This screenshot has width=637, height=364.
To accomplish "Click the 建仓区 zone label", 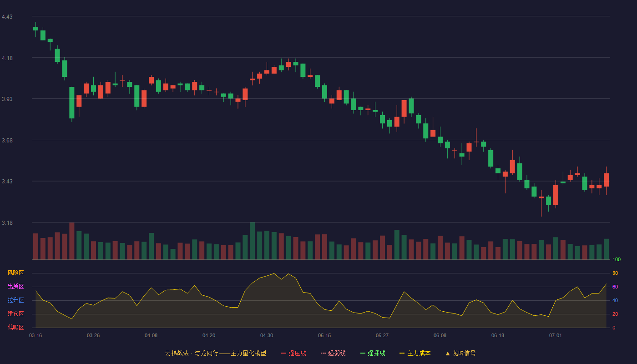I will pos(15,314).
